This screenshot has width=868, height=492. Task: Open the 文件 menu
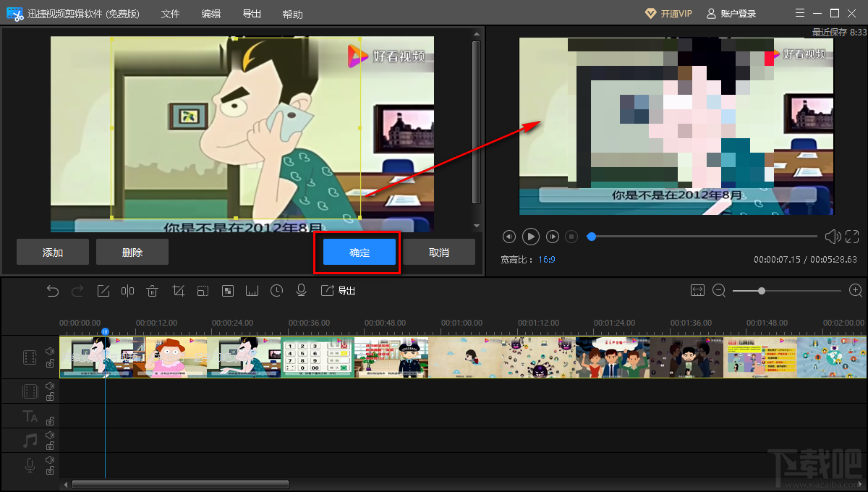pos(170,14)
